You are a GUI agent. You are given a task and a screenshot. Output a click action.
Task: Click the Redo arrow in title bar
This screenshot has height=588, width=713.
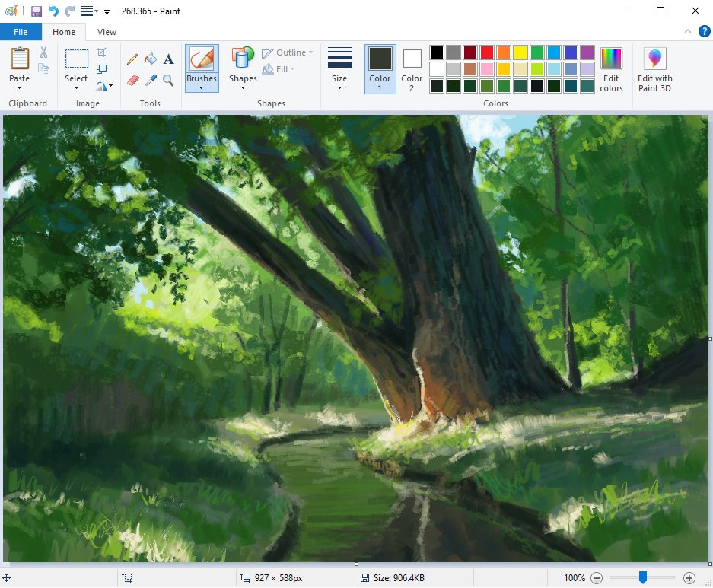(x=69, y=11)
